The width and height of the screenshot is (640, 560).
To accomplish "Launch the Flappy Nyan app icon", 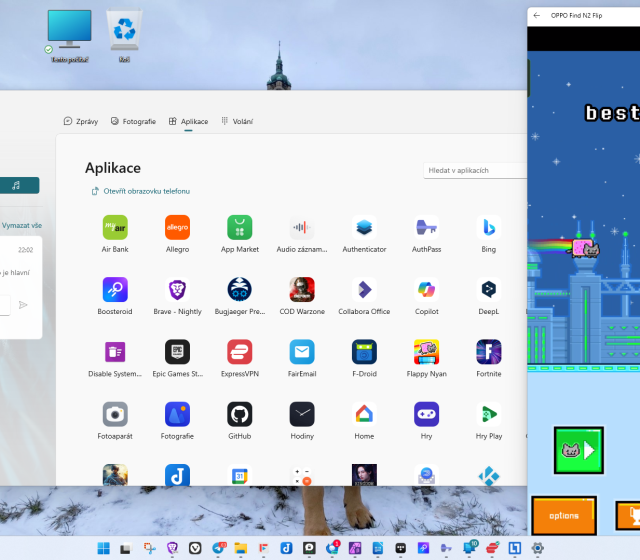I will 426,352.
